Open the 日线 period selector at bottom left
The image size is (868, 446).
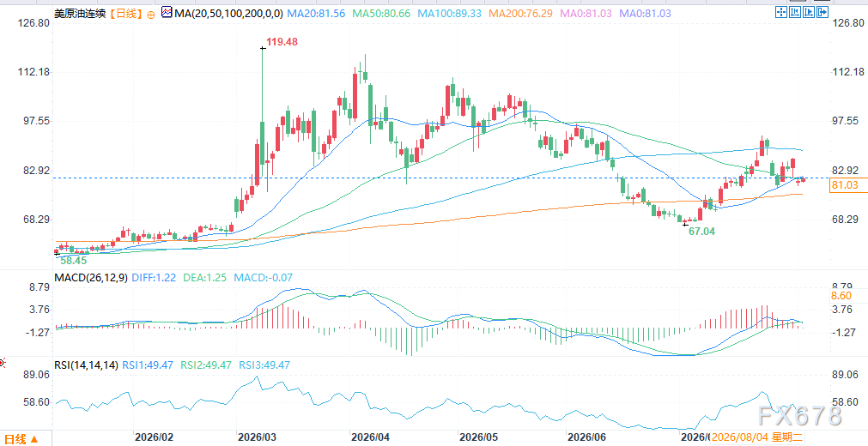[x=20, y=439]
